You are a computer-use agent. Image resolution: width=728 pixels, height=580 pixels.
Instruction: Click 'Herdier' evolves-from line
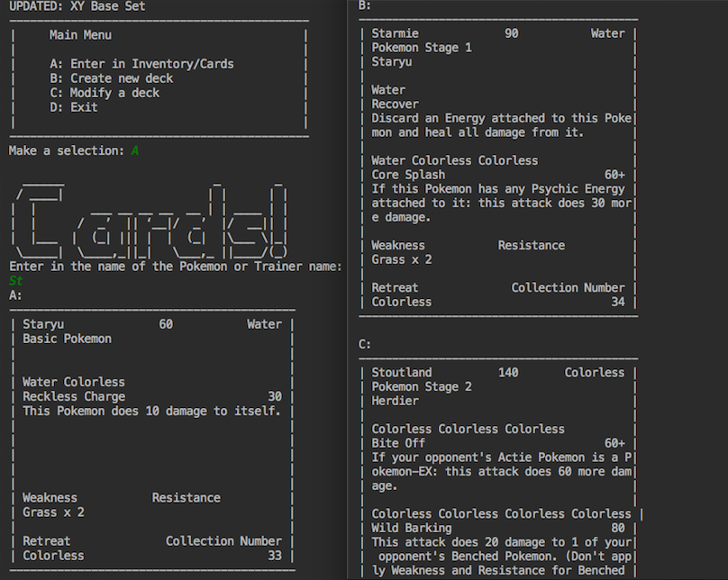[396, 401]
